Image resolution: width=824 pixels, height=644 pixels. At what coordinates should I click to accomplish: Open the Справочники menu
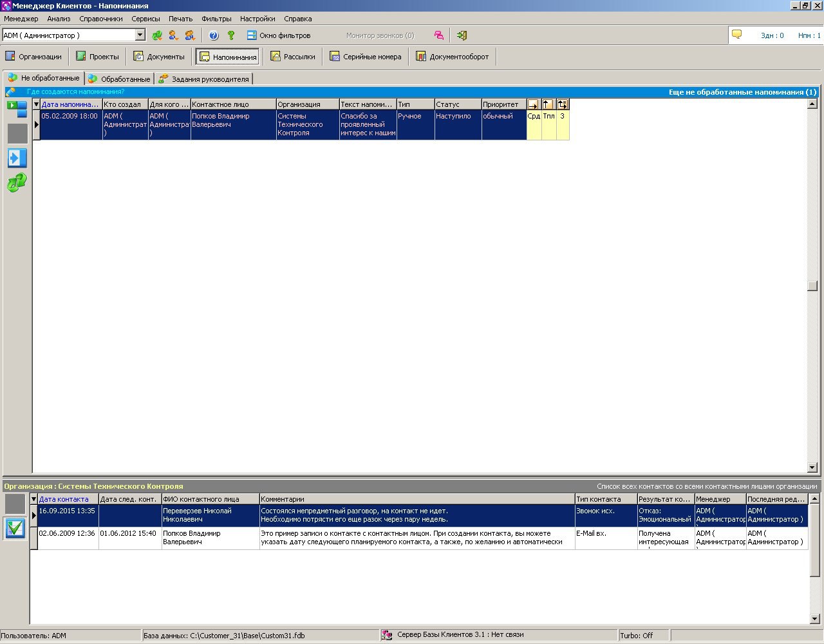101,19
